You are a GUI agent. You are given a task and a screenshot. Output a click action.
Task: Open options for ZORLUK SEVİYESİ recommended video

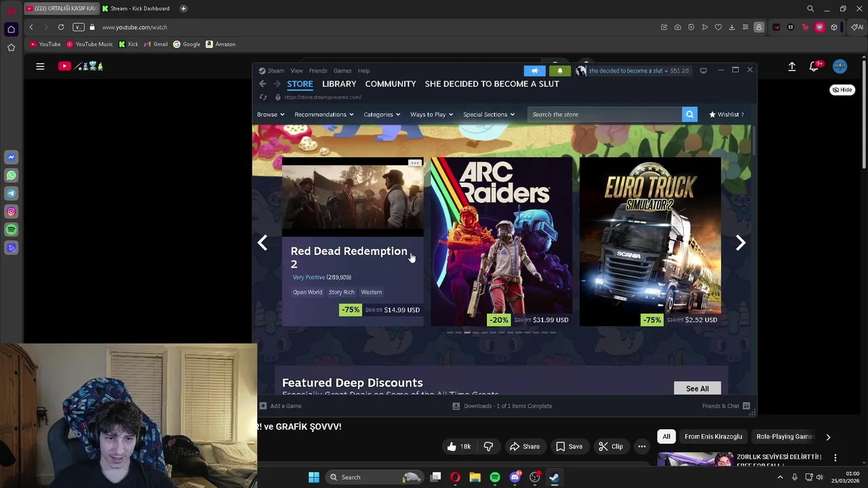[x=835, y=457]
